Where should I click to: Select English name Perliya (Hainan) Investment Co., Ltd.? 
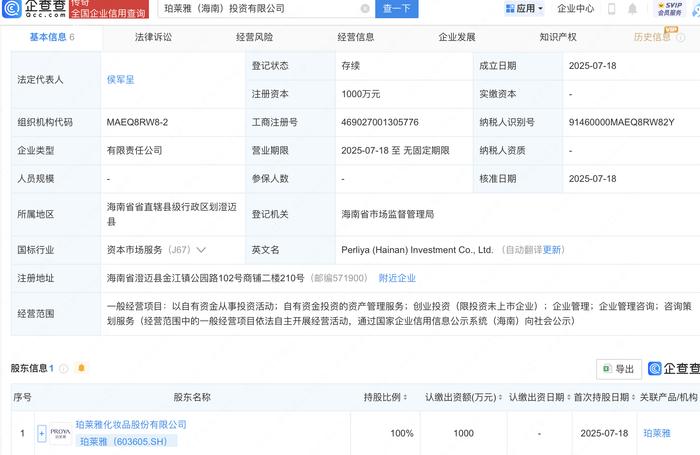pyautogui.click(x=417, y=250)
